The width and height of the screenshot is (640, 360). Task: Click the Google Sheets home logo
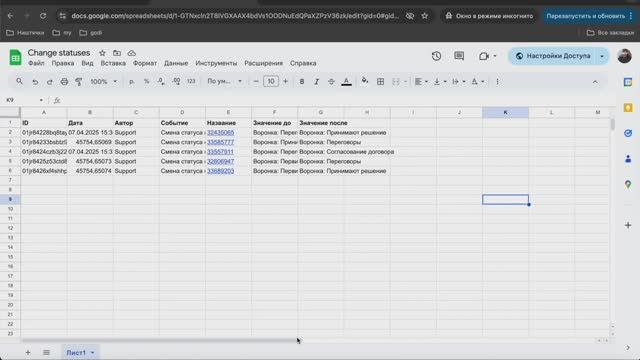coord(16,58)
